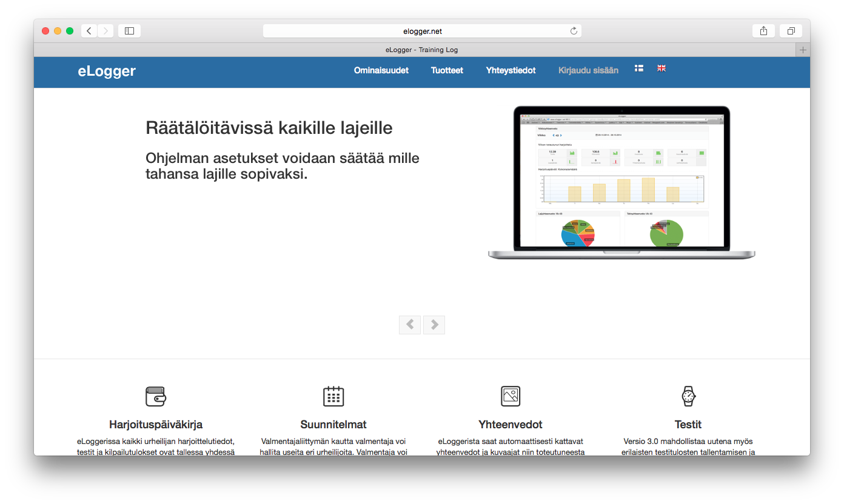Click the watch icon above Testit

[x=688, y=396]
